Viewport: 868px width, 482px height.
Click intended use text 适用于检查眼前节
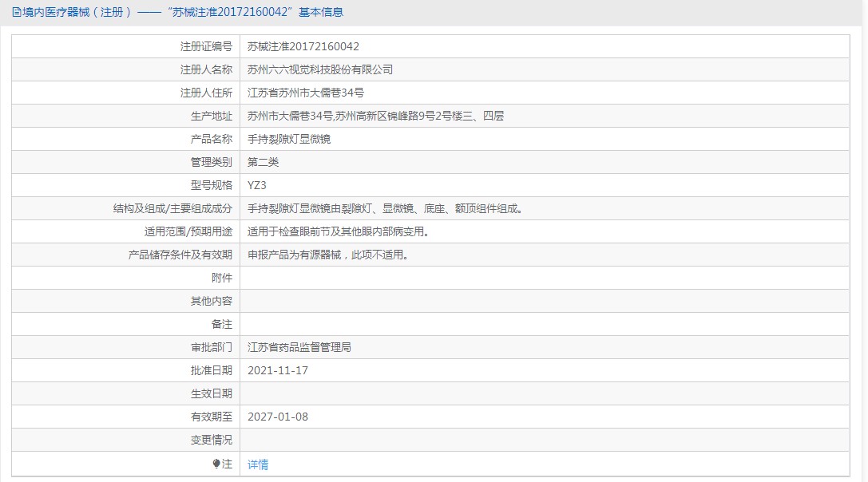pos(339,232)
